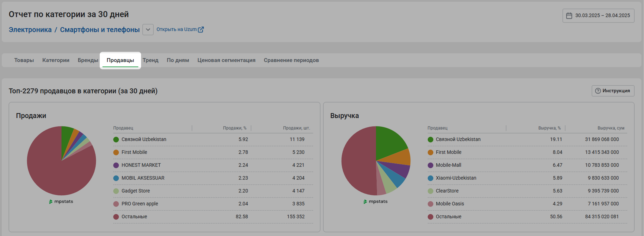Click the Смартфоны и телефоны breadcrumb
The image size is (644, 236).
[100, 29]
